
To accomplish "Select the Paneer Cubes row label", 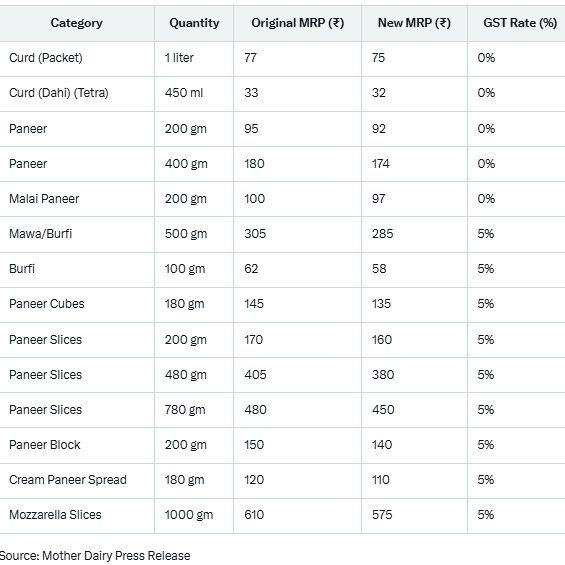I will click(x=46, y=304).
